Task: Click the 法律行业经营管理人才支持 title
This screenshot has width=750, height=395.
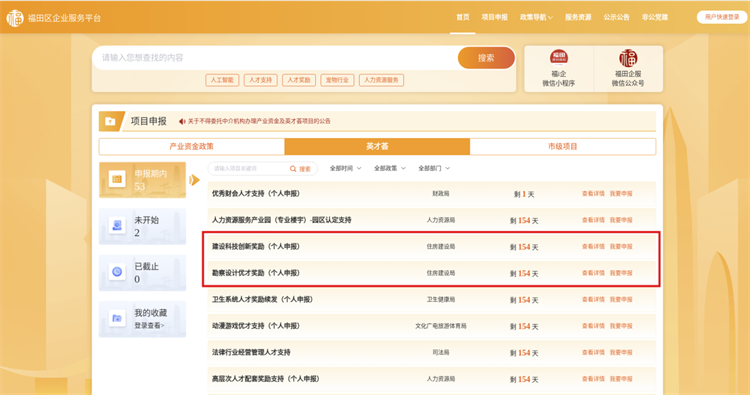Action: tap(251, 352)
